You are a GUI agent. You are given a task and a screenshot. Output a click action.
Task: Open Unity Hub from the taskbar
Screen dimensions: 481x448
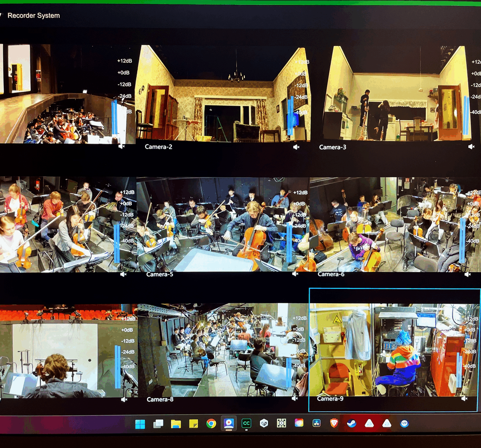pos(264,423)
